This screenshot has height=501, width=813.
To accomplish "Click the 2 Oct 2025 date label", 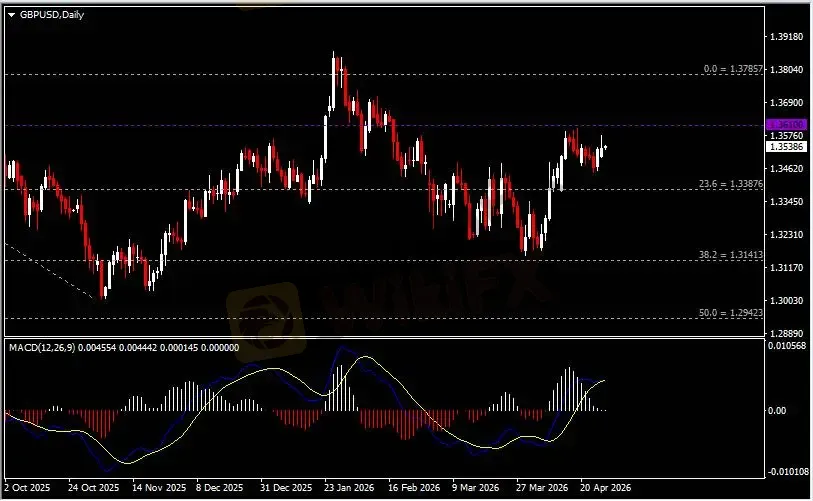I will tap(27, 489).
